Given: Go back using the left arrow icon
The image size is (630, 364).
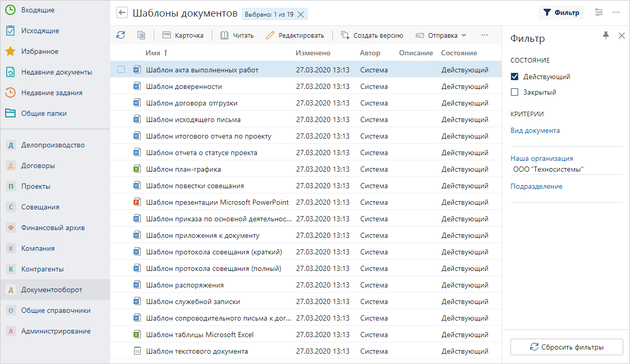Looking at the screenshot, I should coord(122,13).
